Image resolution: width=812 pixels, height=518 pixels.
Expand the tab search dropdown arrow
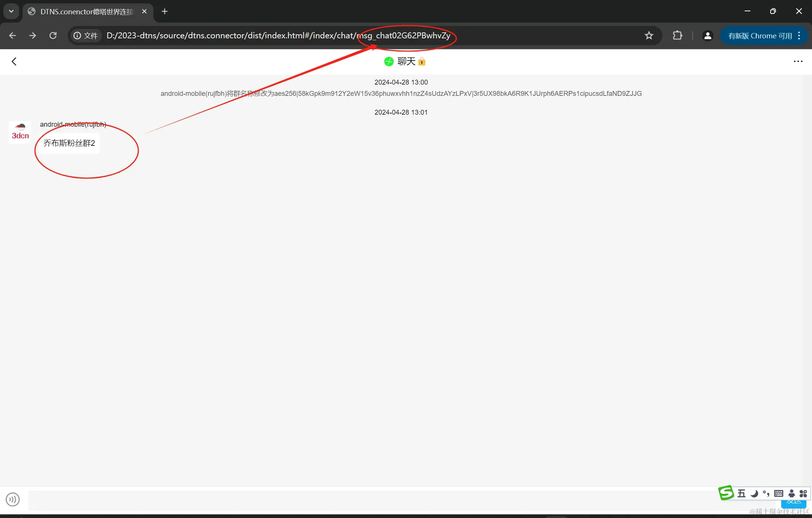[11, 11]
